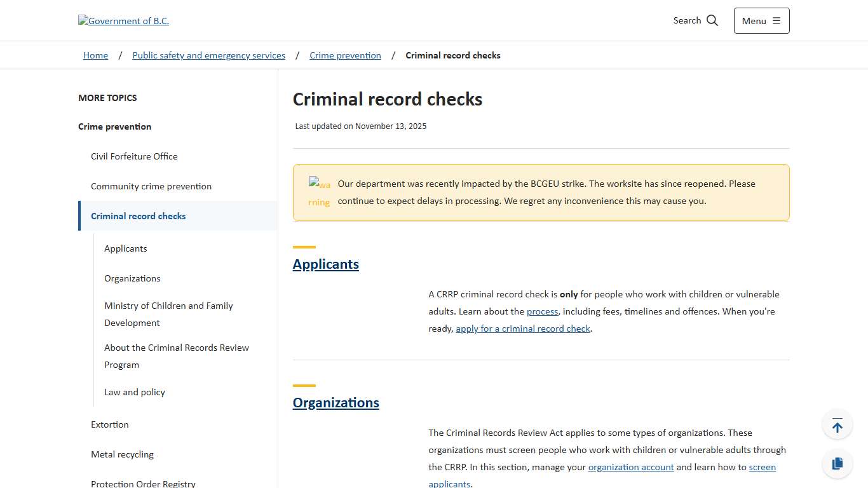Open Crime prevention from the breadcrumb
This screenshot has width=868, height=488.
345,55
